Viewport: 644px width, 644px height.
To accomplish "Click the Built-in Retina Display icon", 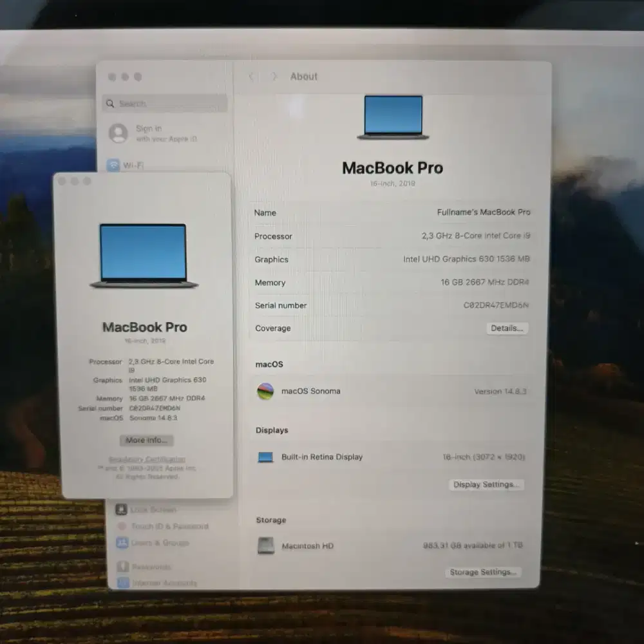I will pyautogui.click(x=267, y=457).
